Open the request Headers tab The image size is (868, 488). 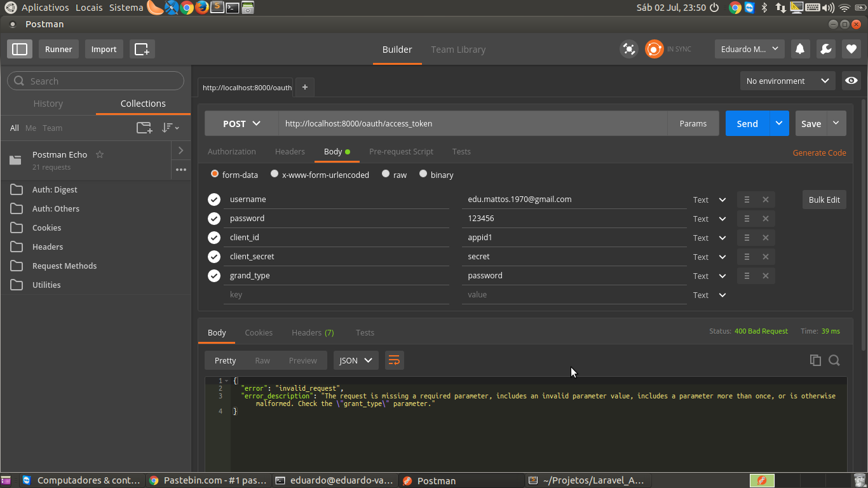(290, 151)
